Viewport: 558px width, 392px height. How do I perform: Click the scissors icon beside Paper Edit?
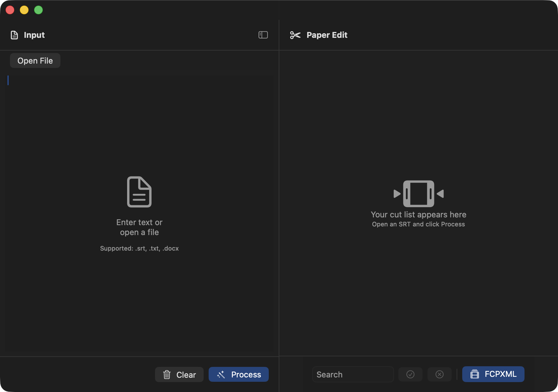coord(295,35)
